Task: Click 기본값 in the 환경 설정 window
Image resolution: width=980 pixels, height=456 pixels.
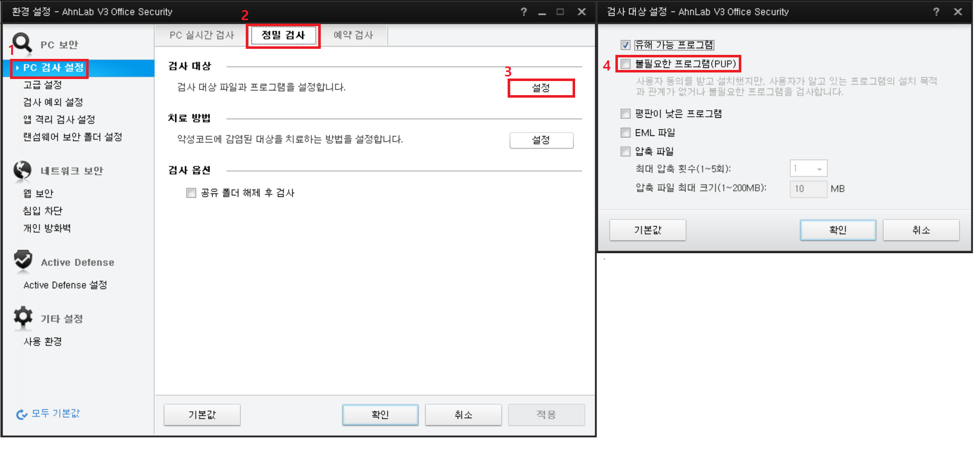Action: pyautogui.click(x=202, y=415)
